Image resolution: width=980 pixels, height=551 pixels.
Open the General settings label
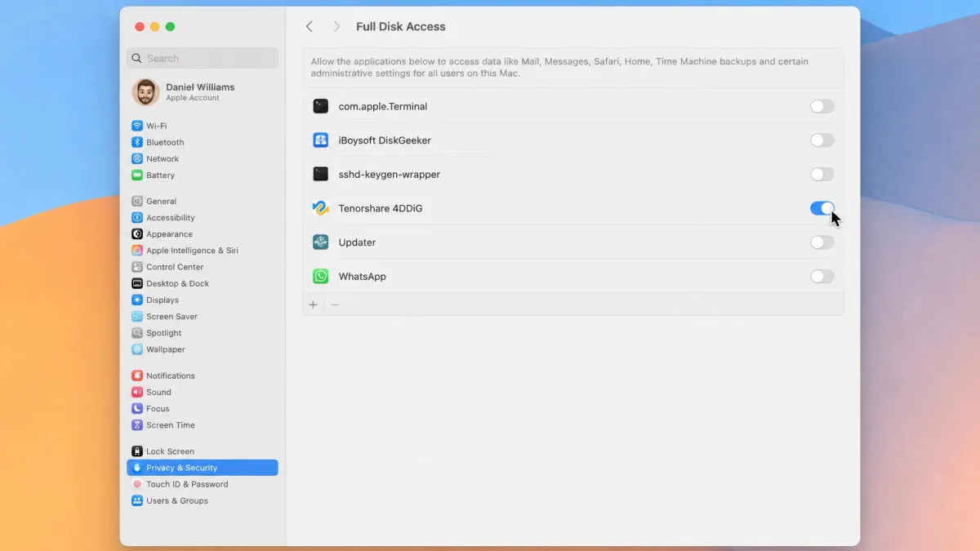(161, 201)
